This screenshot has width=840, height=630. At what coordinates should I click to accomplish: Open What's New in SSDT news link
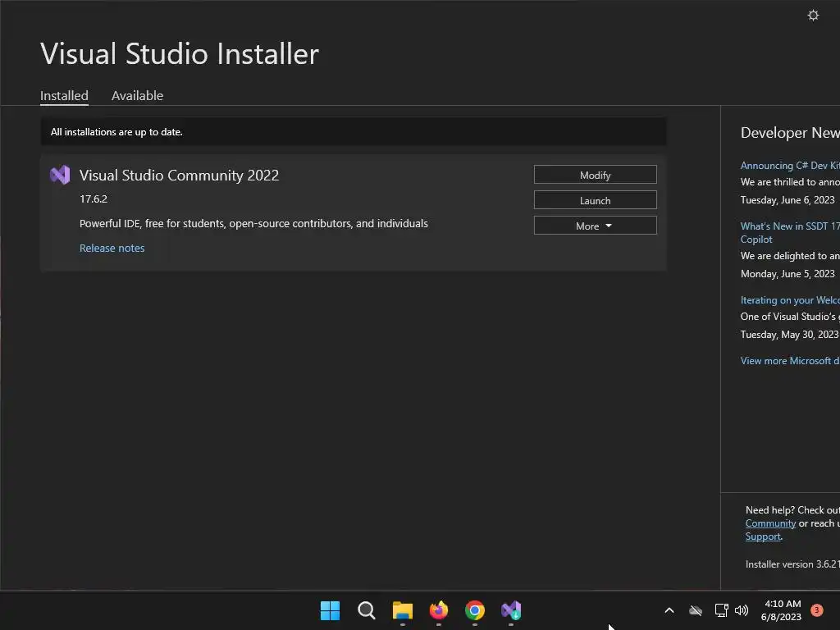[790, 232]
